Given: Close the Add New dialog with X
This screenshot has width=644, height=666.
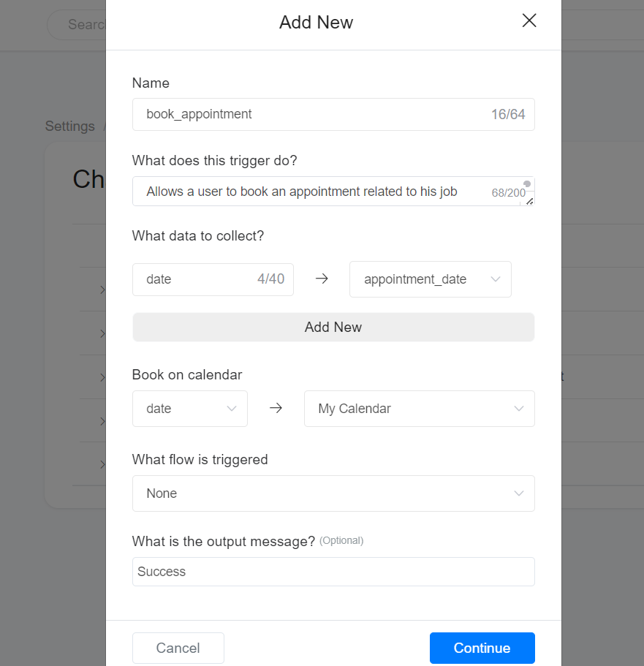Looking at the screenshot, I should coord(529,21).
